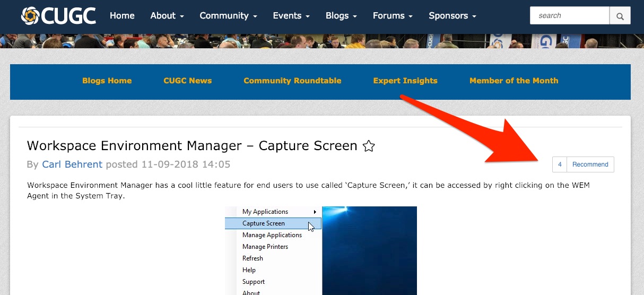Open the Blogs Home tab
The image size is (644, 295).
coord(107,81)
